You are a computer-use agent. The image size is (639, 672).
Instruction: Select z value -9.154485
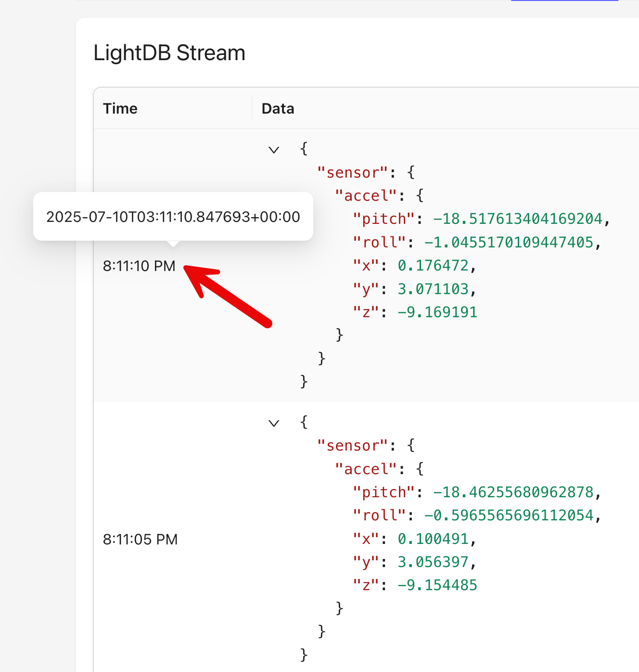(x=437, y=585)
